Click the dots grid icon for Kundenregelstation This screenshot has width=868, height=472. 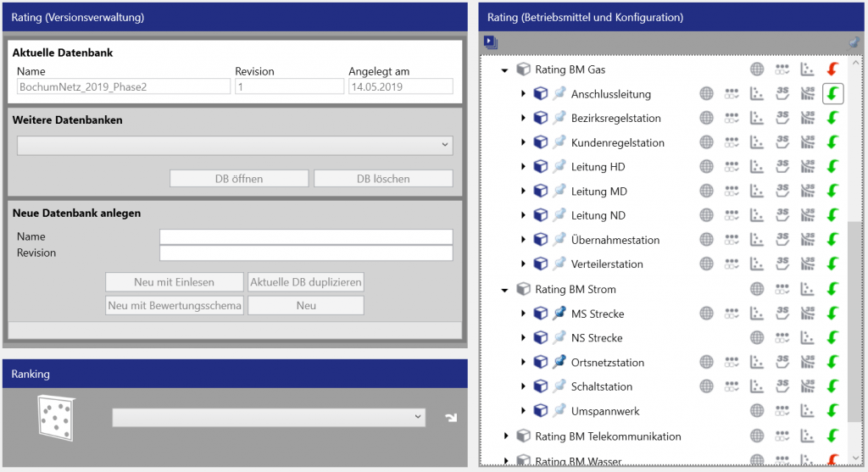732,143
